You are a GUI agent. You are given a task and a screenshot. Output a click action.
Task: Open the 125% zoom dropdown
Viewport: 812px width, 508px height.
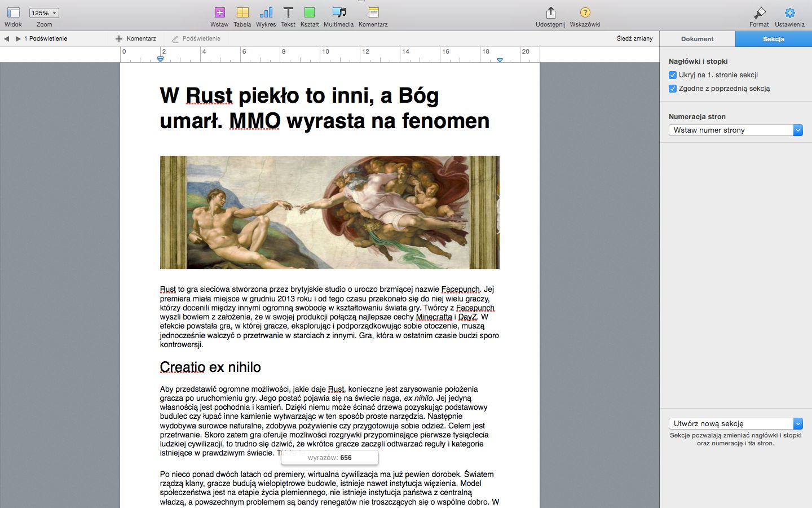[44, 12]
